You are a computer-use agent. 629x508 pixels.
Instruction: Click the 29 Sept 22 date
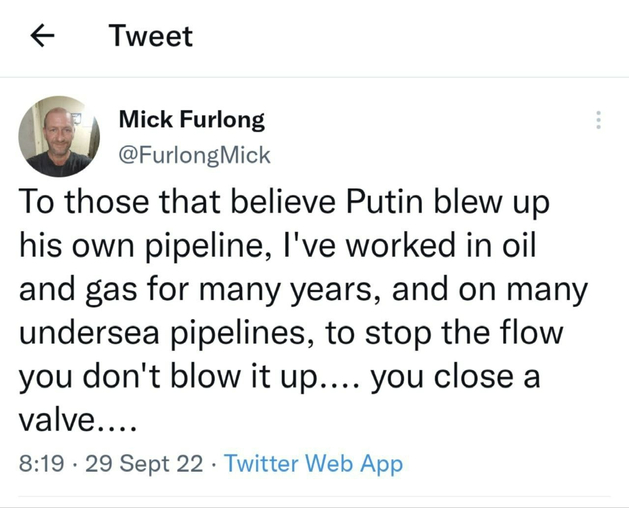click(x=143, y=464)
